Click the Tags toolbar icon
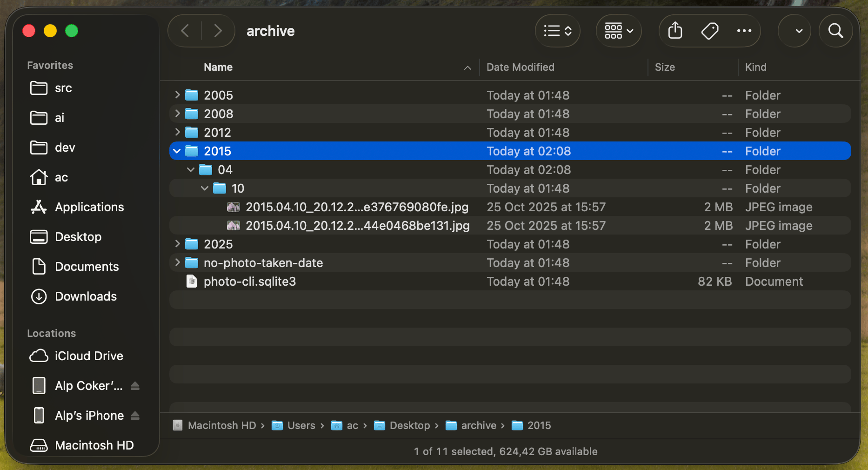Screen dimensions: 868x470 coord(710,31)
